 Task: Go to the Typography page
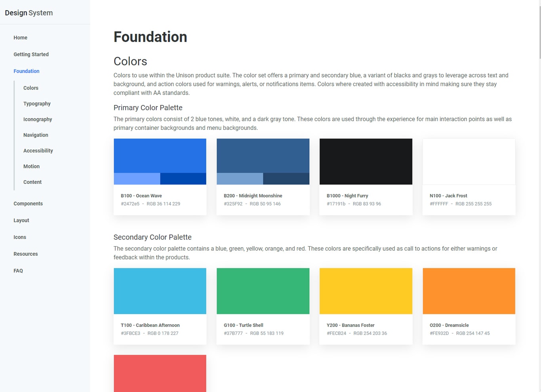[37, 103]
